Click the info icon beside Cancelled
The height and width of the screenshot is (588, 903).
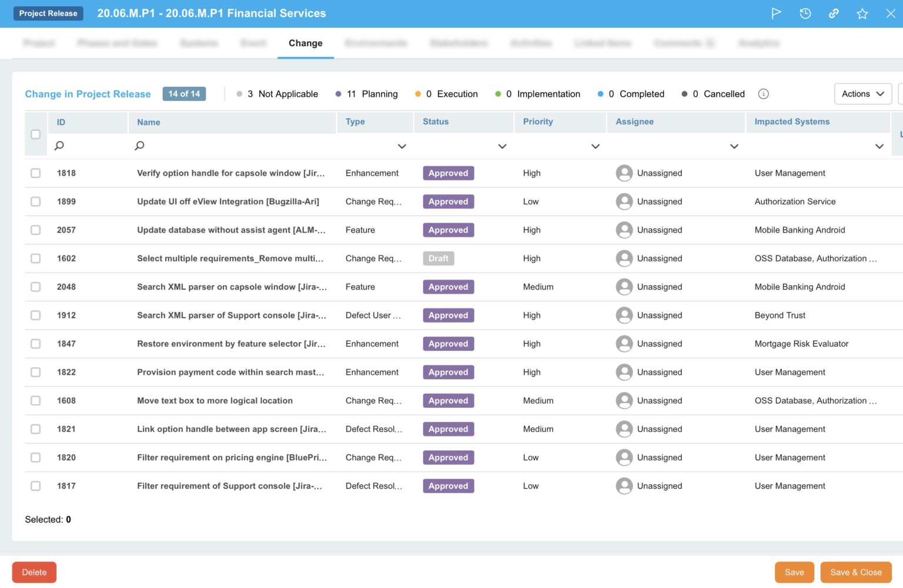tap(763, 94)
